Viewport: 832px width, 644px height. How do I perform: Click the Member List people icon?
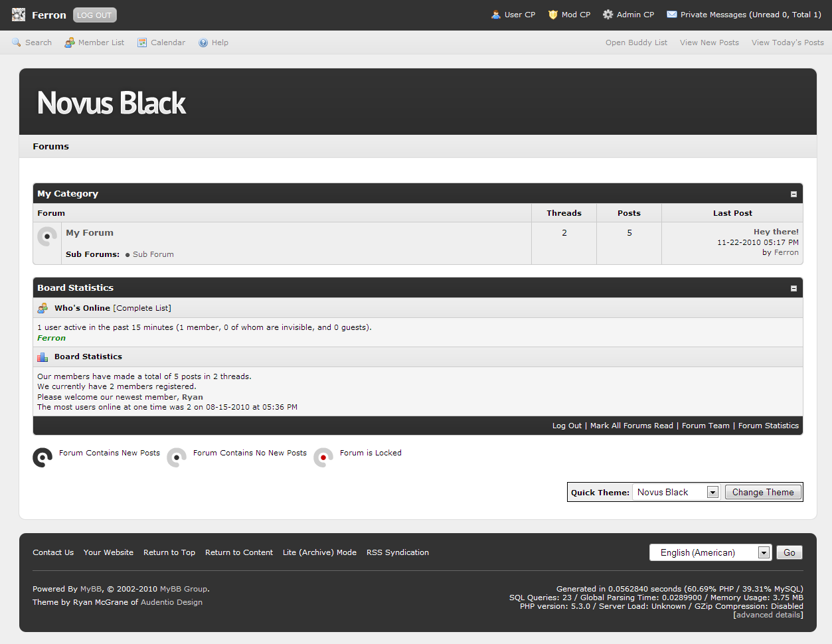click(x=70, y=42)
